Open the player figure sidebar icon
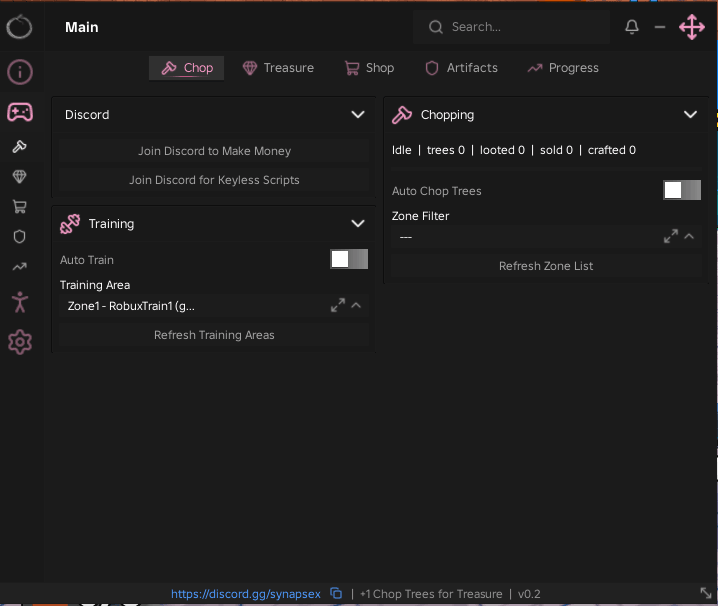 tap(20, 302)
